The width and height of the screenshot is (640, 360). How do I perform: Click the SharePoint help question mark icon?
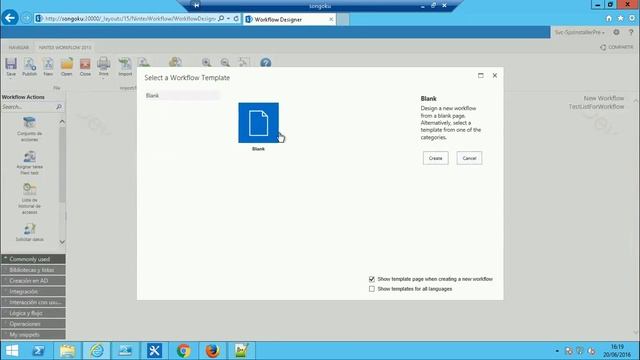click(x=631, y=32)
